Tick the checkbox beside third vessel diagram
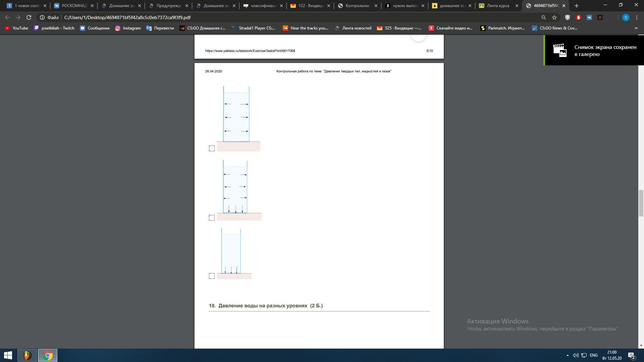 [212, 276]
